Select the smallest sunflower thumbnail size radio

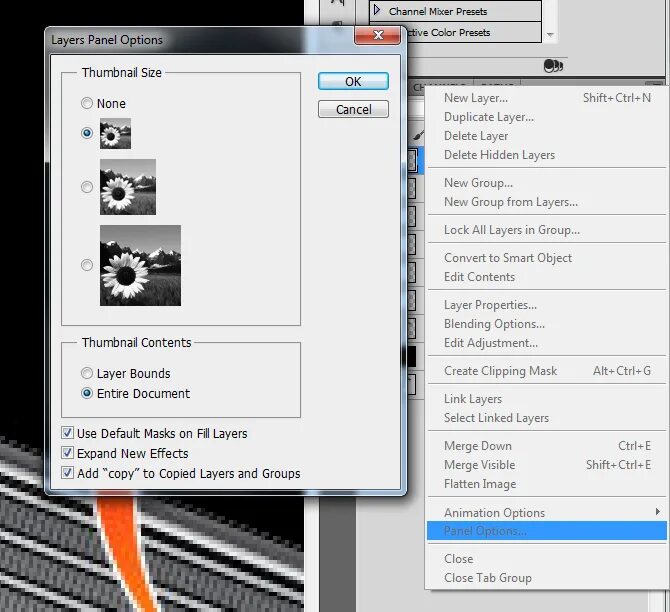87,133
